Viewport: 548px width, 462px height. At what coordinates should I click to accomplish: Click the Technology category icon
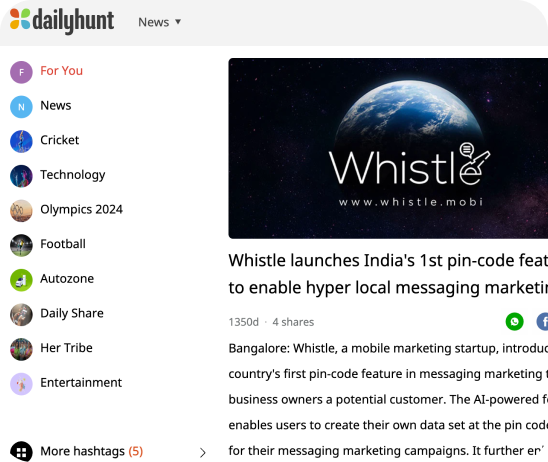click(x=21, y=176)
